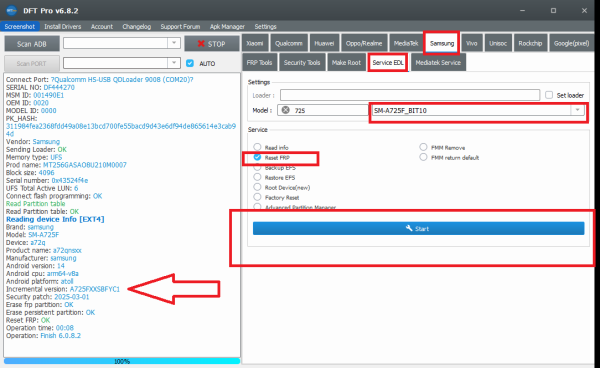This screenshot has height=368, width=600.
Task: Click the 'Model: SM-A725F' log line
Action: pyautogui.click(x=33, y=234)
